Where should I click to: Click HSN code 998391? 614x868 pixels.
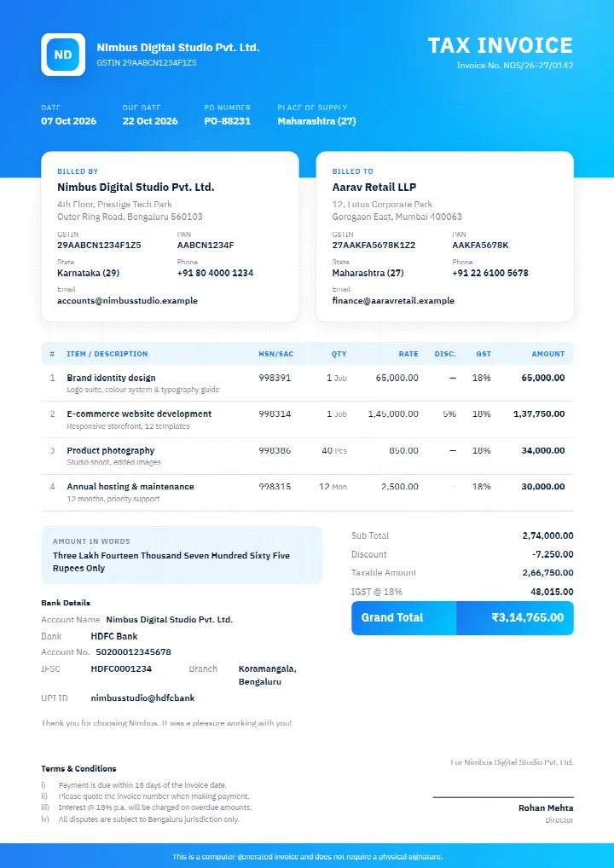click(x=275, y=378)
